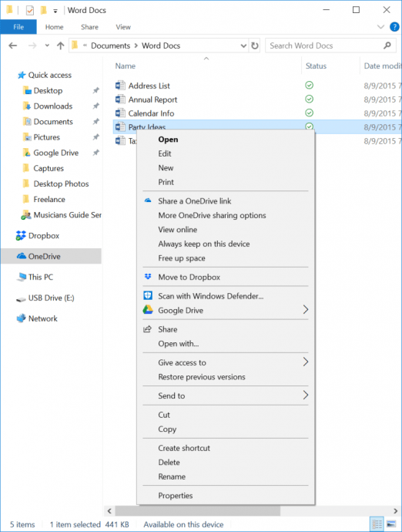Unpin Google Drive from Quick access
The width and height of the screenshot is (402, 532).
tap(96, 153)
